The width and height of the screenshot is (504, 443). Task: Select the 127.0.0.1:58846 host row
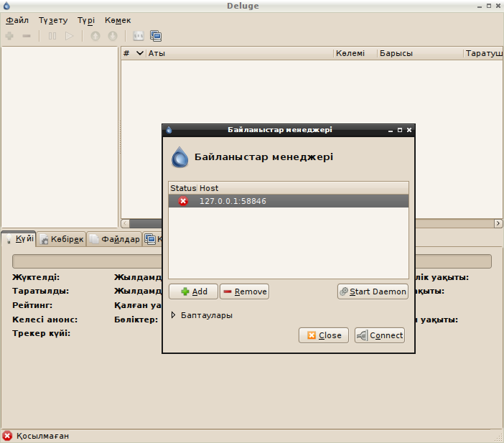click(289, 201)
